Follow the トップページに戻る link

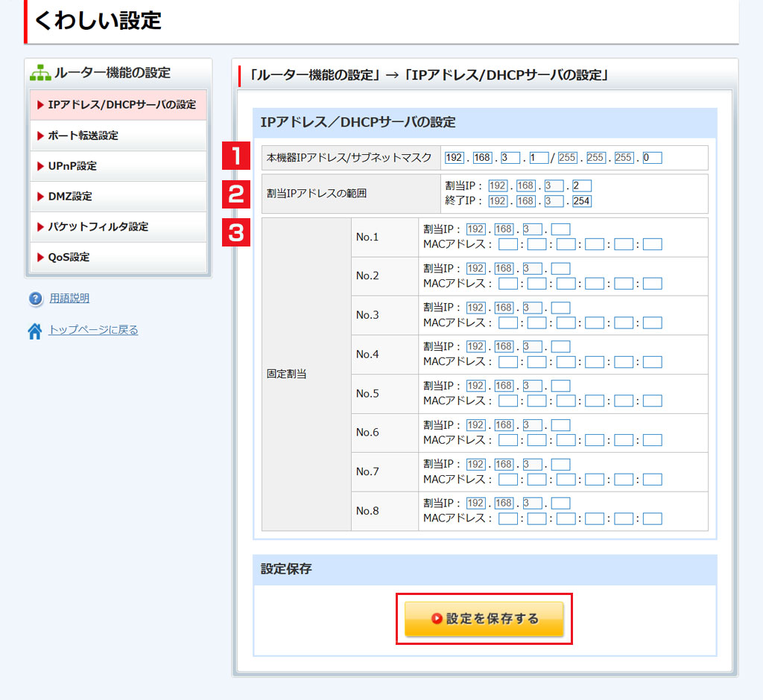pyautogui.click(x=93, y=330)
